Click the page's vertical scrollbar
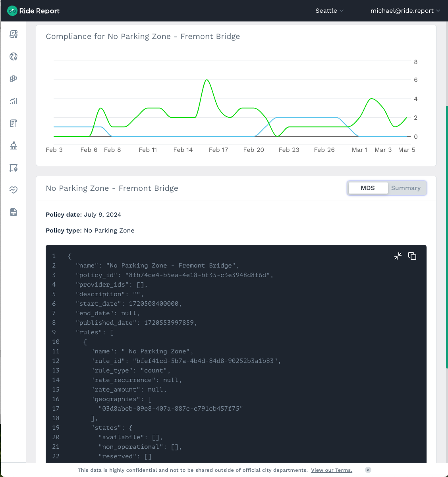The image size is (448, 477). (x=446, y=238)
